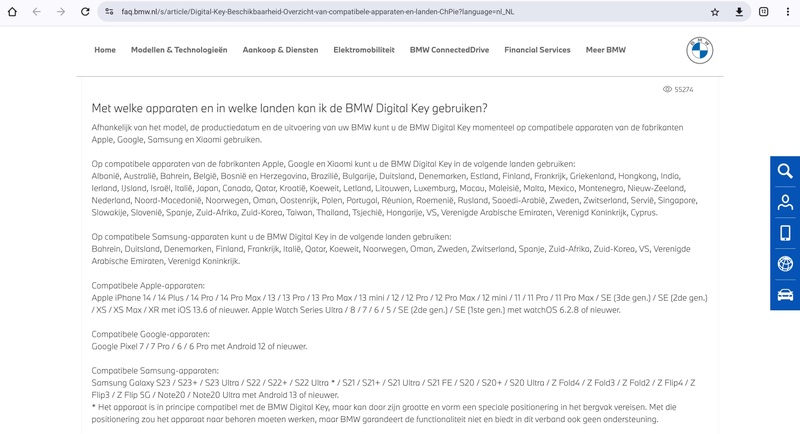Click the browser home icon
The width and height of the screenshot is (800, 434).
click(x=12, y=12)
